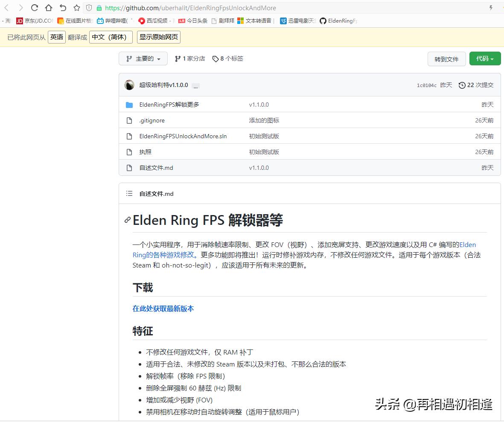Click the shield icon left of the address bar
Screen dimensions: 504x422
89,8
